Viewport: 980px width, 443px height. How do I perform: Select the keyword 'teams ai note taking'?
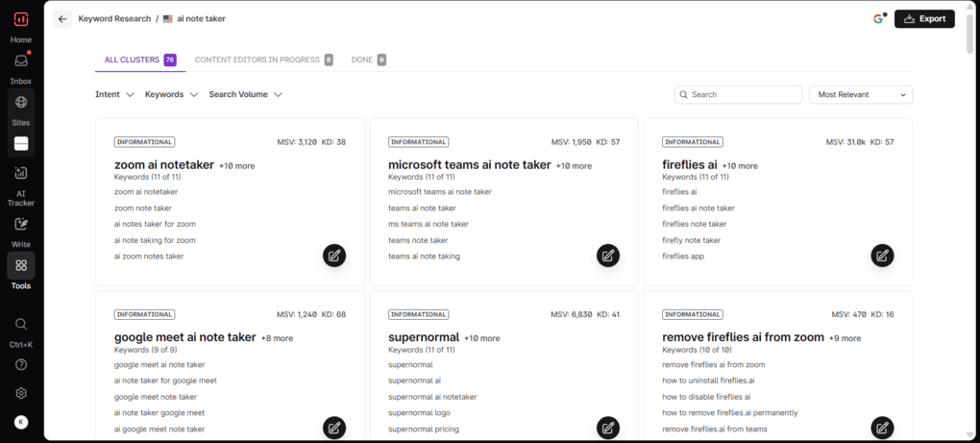pyautogui.click(x=424, y=257)
